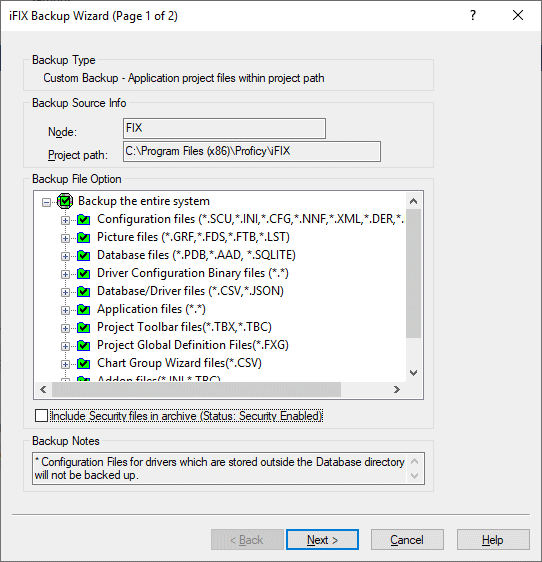Select Database/Driver files (*.CSV,*.JSON) row
The height and width of the screenshot is (562, 542).
190,291
